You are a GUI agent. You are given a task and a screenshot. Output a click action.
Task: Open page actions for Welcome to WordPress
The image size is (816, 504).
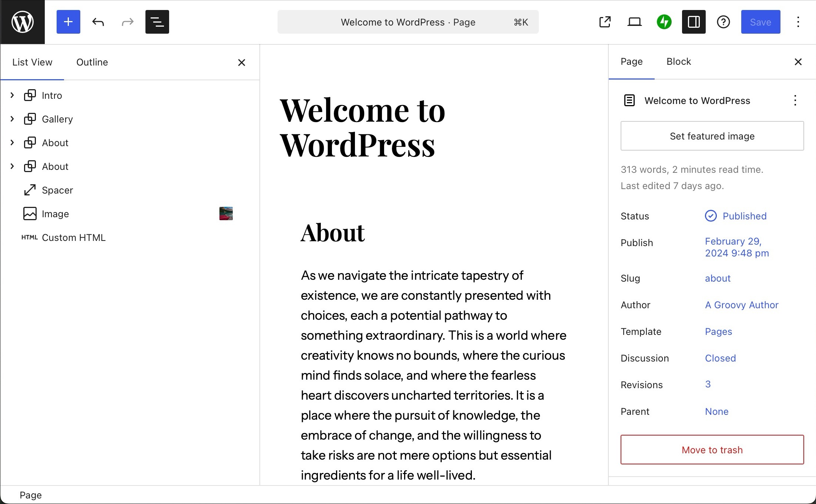click(795, 100)
